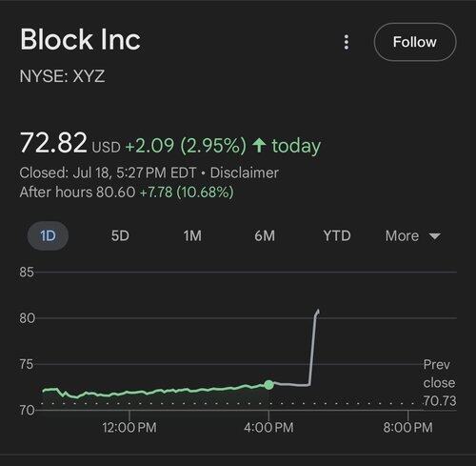The image size is (476, 466).
Task: Click the 4:00 PM axis marker
Action: point(268,427)
